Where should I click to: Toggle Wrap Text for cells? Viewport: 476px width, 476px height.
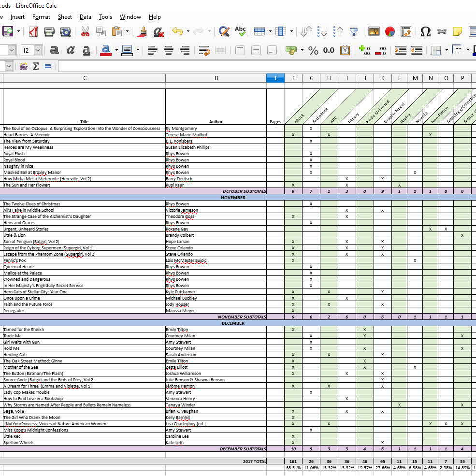pos(204,50)
